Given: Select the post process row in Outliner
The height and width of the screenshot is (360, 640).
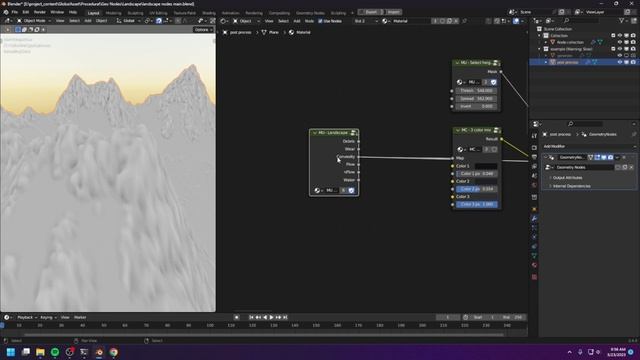Looking at the screenshot, I should pos(584,62).
